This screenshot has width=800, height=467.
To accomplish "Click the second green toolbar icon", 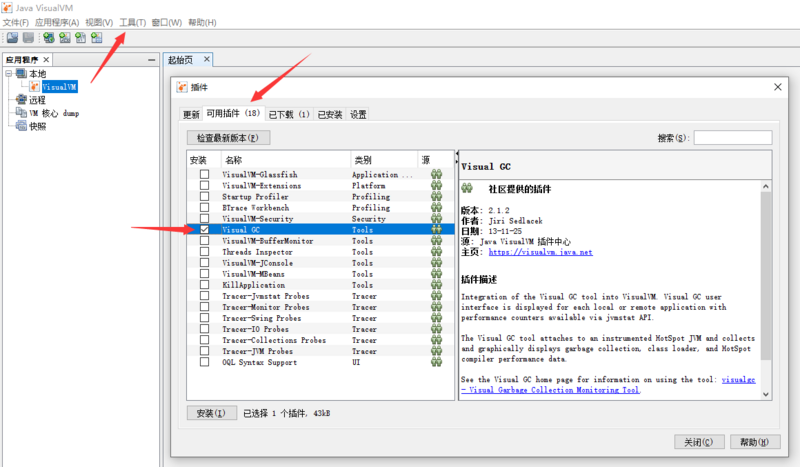I will (65, 37).
